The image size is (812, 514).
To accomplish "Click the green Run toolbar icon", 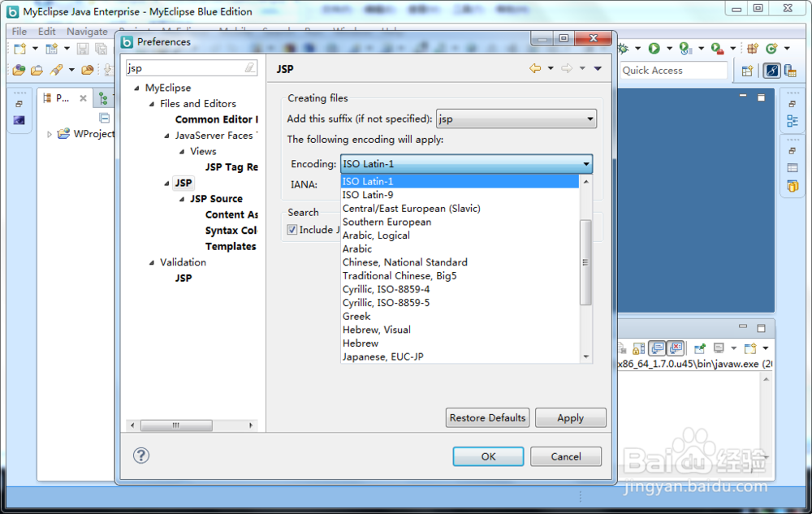I will click(654, 49).
